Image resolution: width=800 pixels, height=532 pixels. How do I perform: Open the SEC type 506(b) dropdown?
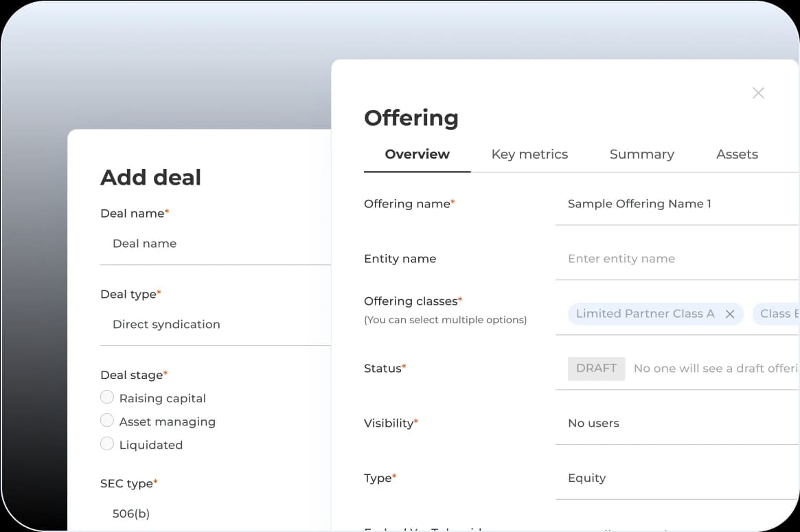214,513
